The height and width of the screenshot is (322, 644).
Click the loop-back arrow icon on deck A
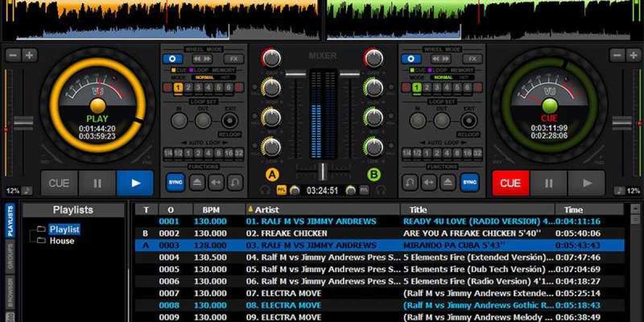pos(235,182)
